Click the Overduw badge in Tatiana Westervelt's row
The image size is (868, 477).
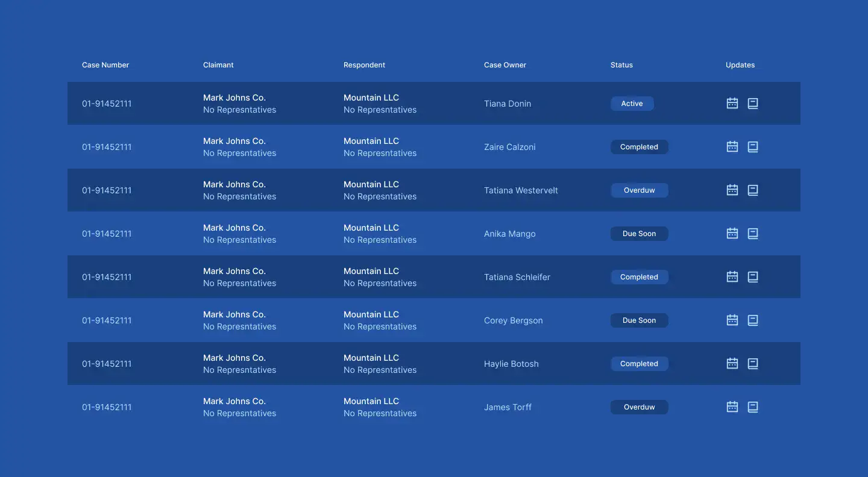(x=640, y=190)
